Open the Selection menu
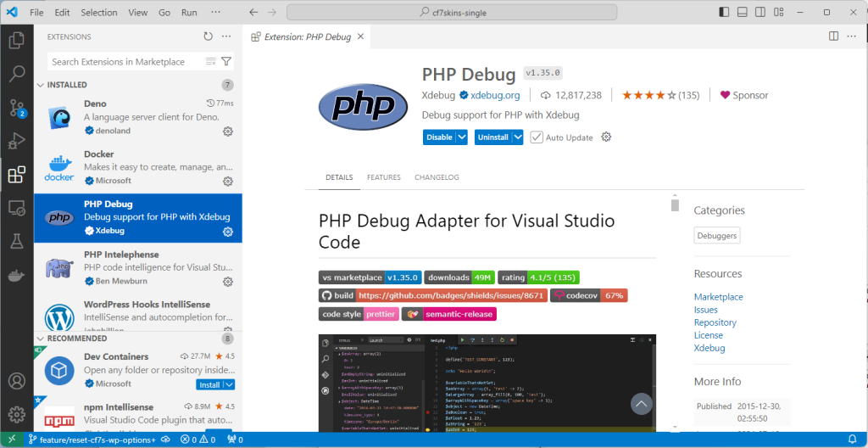This screenshot has height=448, width=868. tap(99, 13)
